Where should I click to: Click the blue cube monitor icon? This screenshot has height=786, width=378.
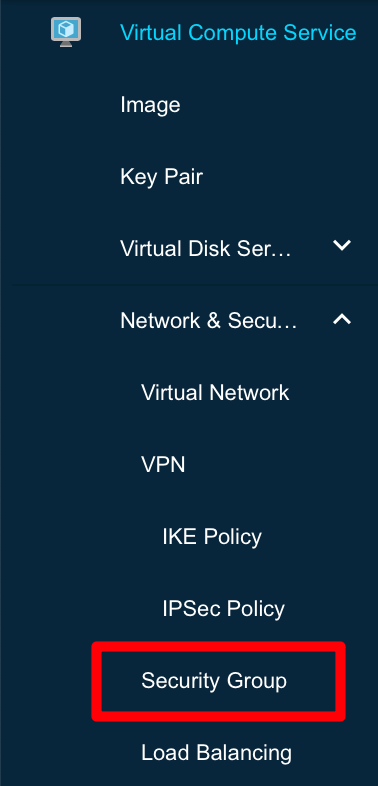[x=66, y=32]
